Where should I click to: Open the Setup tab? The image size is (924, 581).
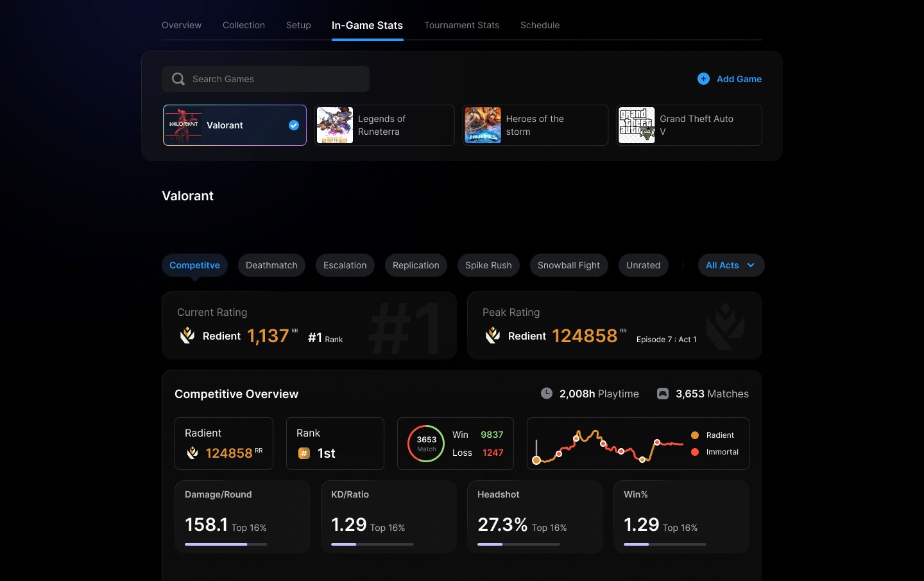coord(298,25)
